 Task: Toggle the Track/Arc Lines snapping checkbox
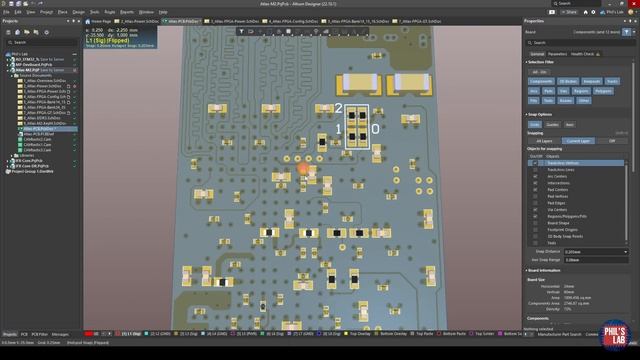535,170
